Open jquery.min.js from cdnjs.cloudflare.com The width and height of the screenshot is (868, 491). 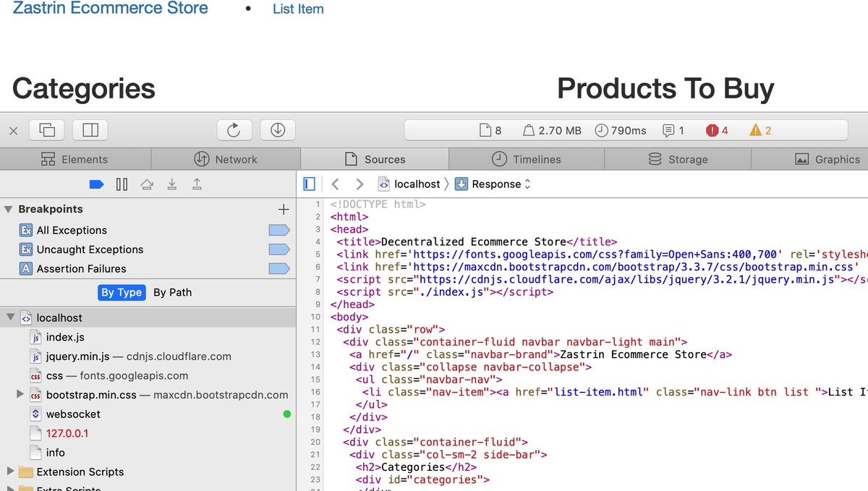[x=148, y=356]
